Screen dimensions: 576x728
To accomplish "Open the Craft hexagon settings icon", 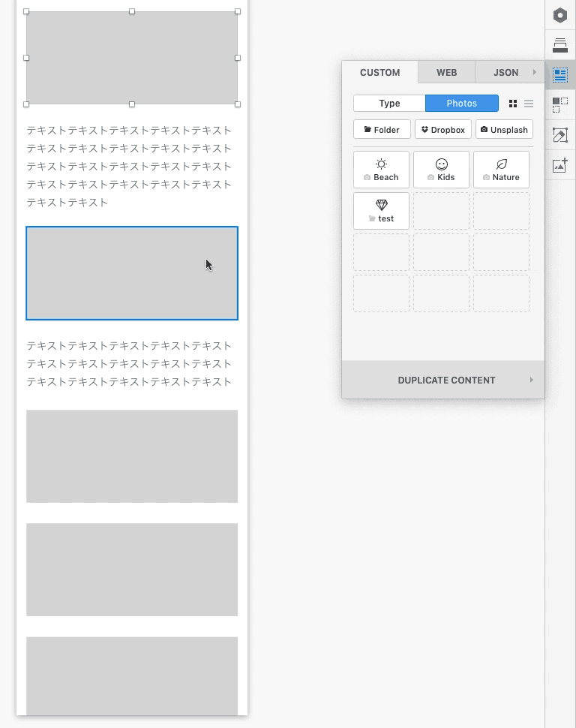I will (560, 15).
